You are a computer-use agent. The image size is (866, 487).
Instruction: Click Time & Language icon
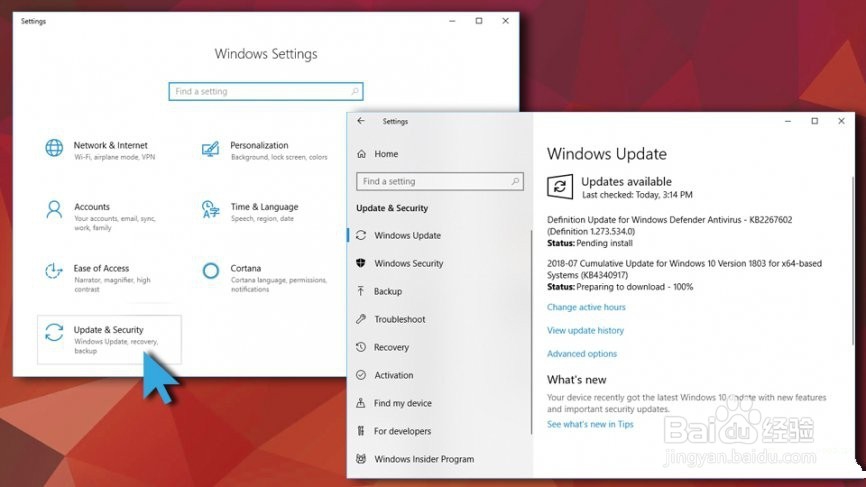(210, 210)
